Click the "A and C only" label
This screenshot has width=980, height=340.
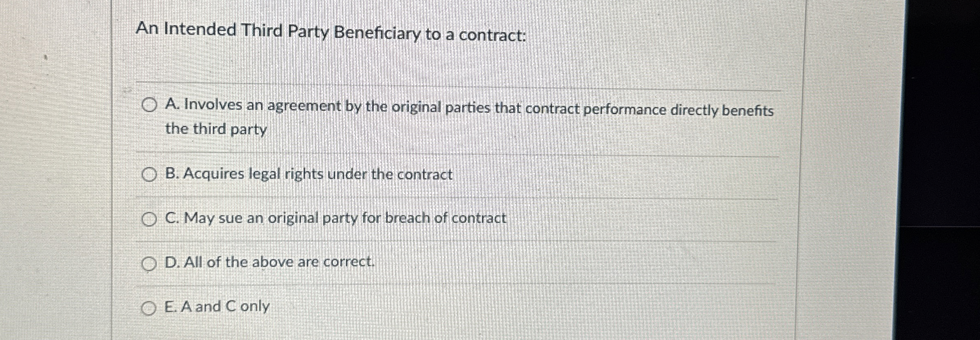pos(217,306)
